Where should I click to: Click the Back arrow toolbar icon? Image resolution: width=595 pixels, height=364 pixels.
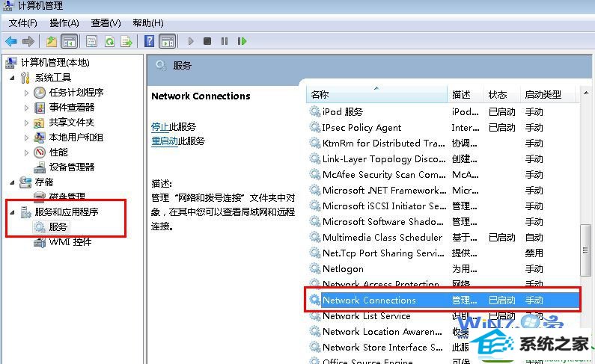click(x=11, y=41)
